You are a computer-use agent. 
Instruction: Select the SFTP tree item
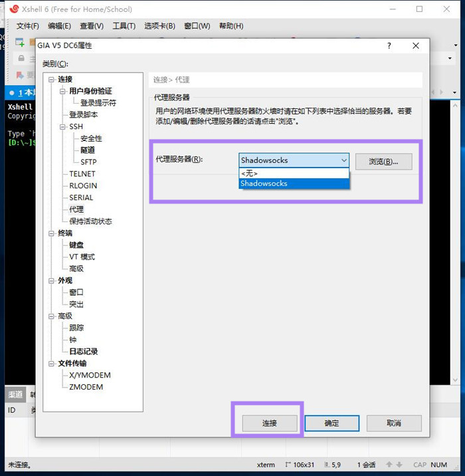[88, 162]
